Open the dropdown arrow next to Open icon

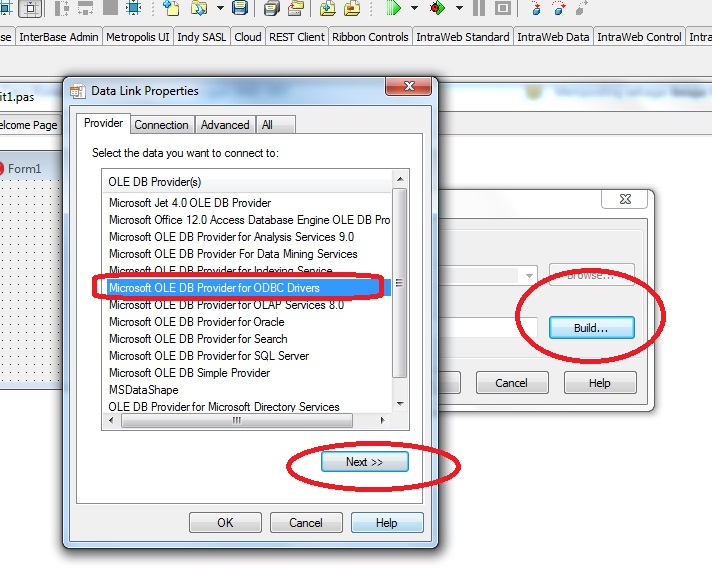point(220,8)
